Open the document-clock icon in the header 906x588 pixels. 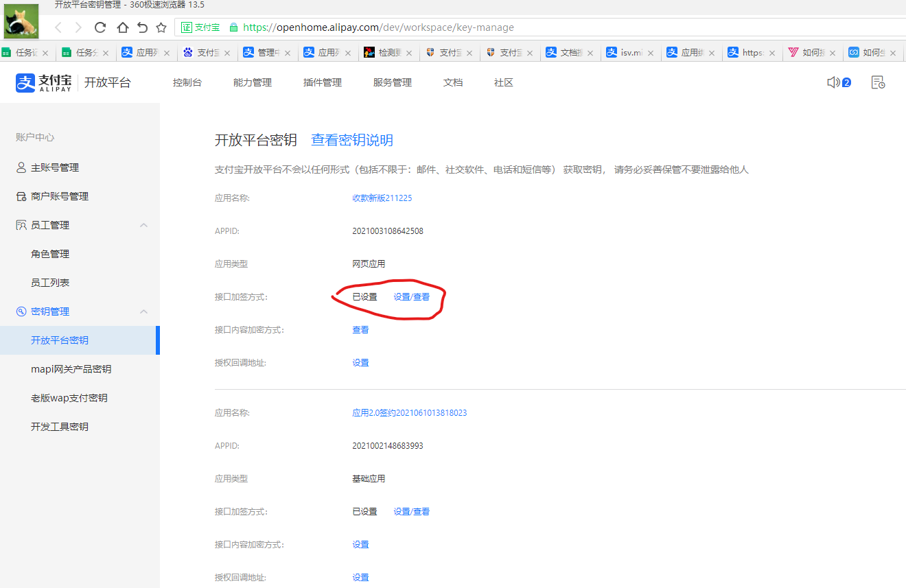coord(878,82)
